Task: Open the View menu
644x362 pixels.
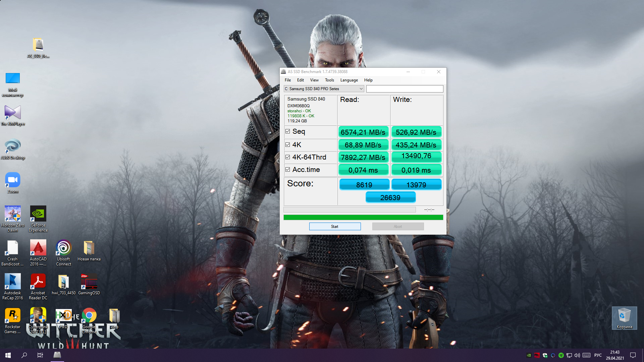Action: tap(314, 80)
